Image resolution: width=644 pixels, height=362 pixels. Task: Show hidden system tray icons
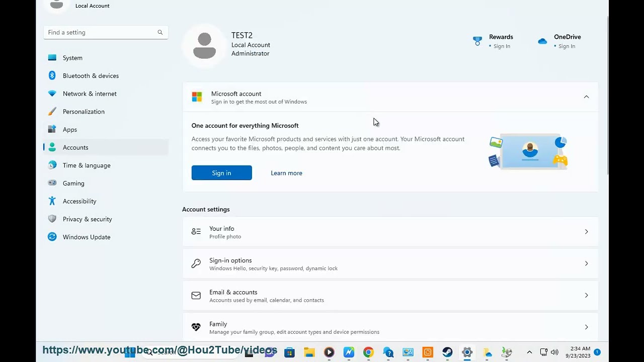click(529, 352)
